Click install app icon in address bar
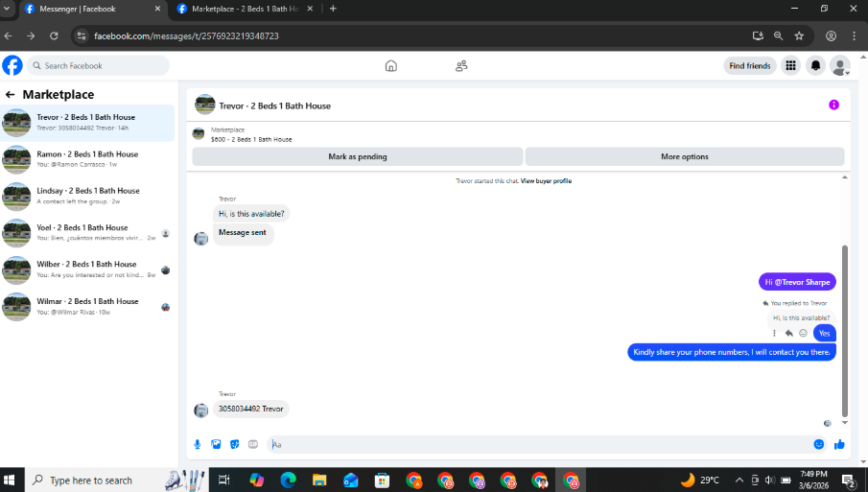868x492 pixels. [758, 36]
